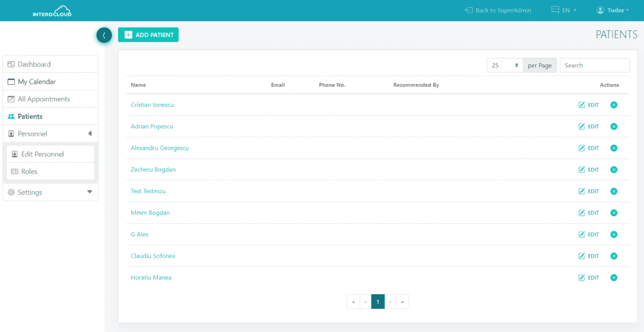Delete patient Cristian Ionescu using the X icon
This screenshot has height=332, width=644.
click(614, 105)
